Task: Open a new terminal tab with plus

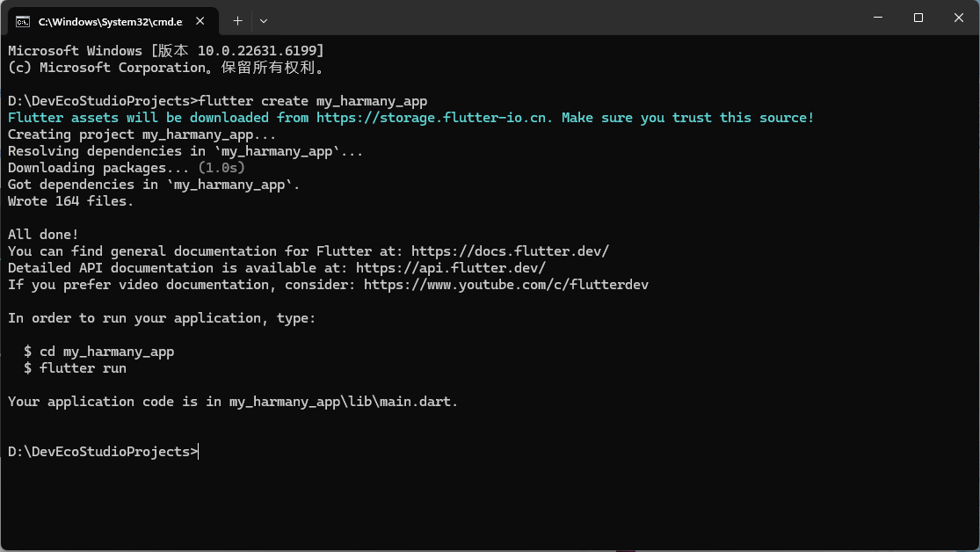Action: click(x=237, y=21)
